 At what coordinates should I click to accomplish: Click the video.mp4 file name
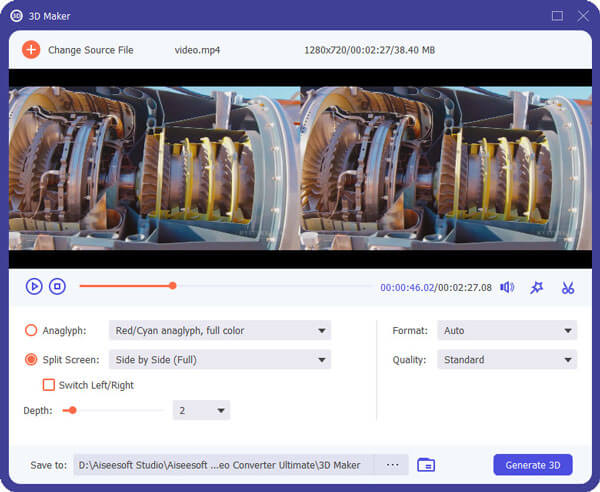click(x=197, y=50)
